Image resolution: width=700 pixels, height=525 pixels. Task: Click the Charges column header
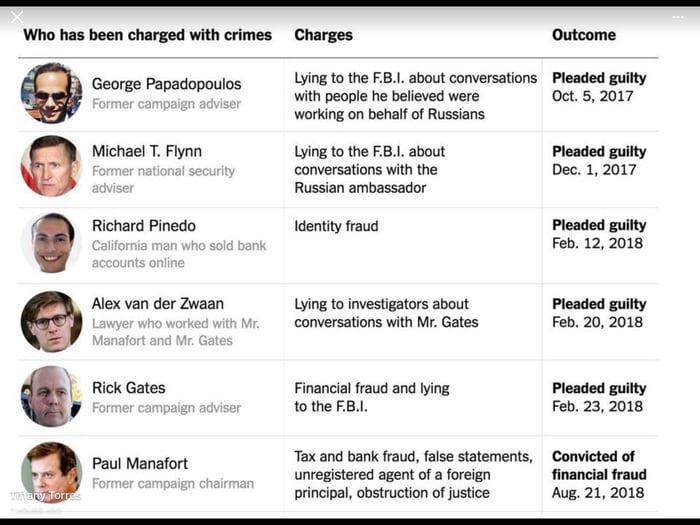coord(323,35)
